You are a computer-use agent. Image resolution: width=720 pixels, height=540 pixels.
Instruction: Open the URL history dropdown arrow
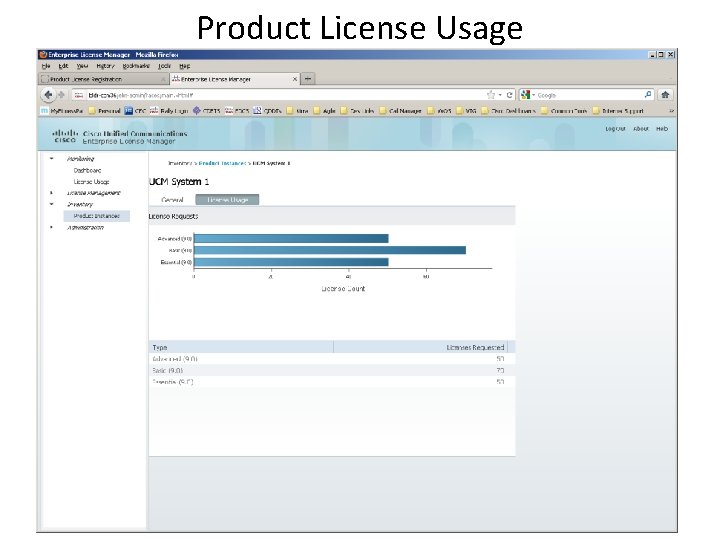point(500,95)
